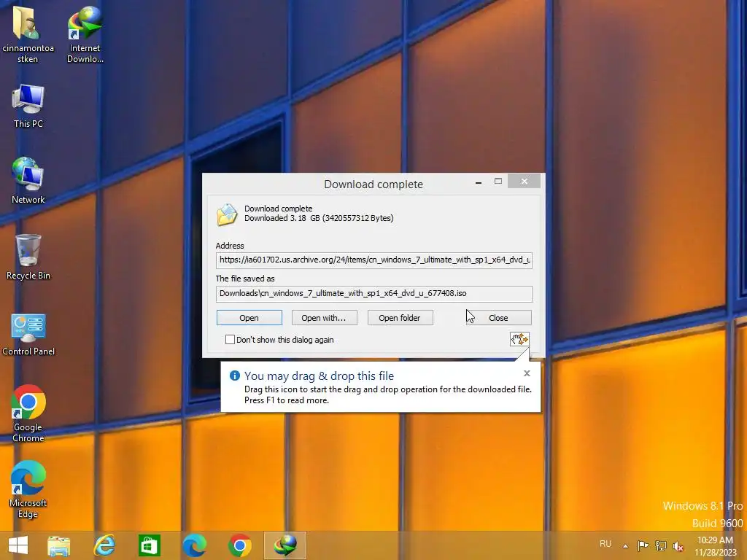The height and width of the screenshot is (560, 747).
Task: Show hidden system tray icons
Action: [x=625, y=545]
